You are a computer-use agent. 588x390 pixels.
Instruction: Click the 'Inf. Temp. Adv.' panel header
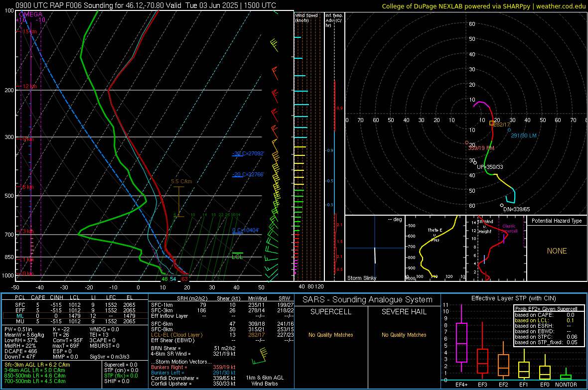tap(334, 20)
